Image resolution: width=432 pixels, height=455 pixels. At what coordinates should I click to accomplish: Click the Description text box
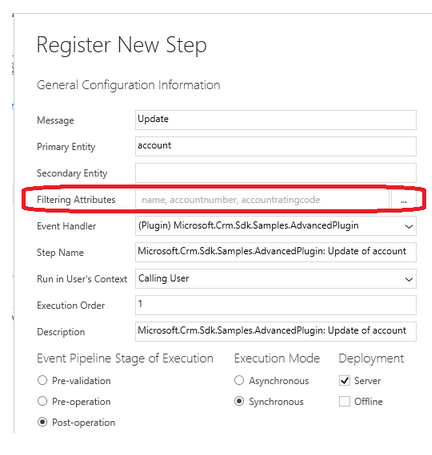click(x=276, y=331)
